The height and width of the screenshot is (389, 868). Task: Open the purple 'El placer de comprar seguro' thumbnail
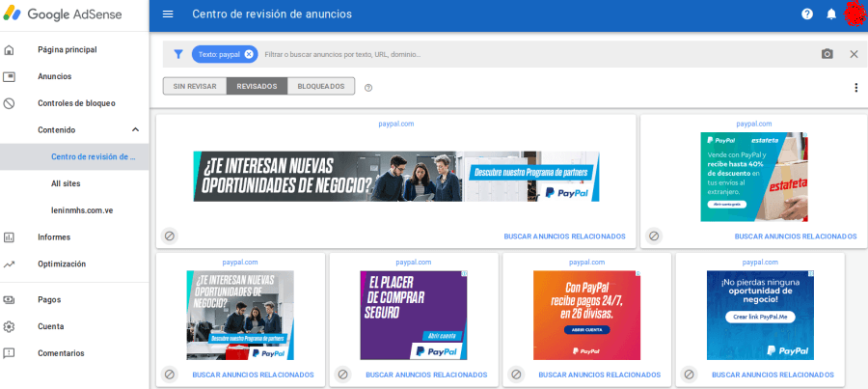[414, 316]
